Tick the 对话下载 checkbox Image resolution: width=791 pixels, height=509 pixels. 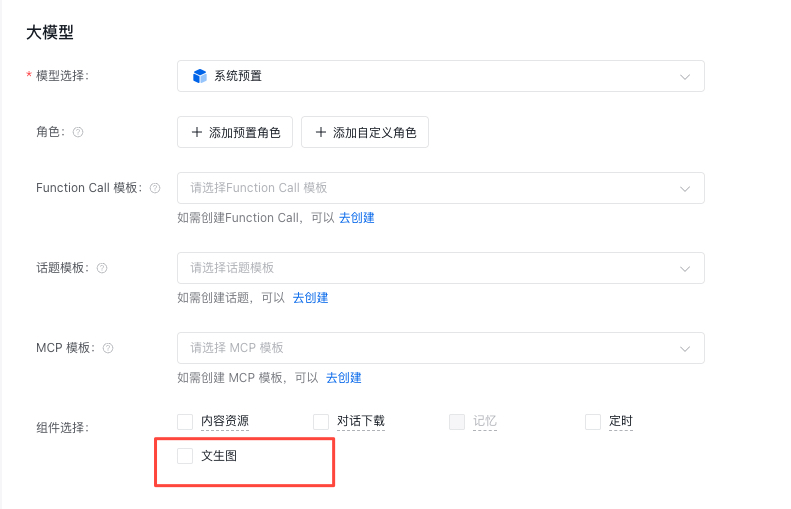(x=321, y=422)
